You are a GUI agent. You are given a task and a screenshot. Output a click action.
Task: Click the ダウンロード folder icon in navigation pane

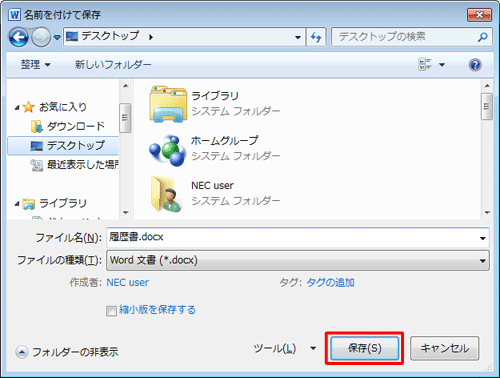pyautogui.click(x=37, y=126)
